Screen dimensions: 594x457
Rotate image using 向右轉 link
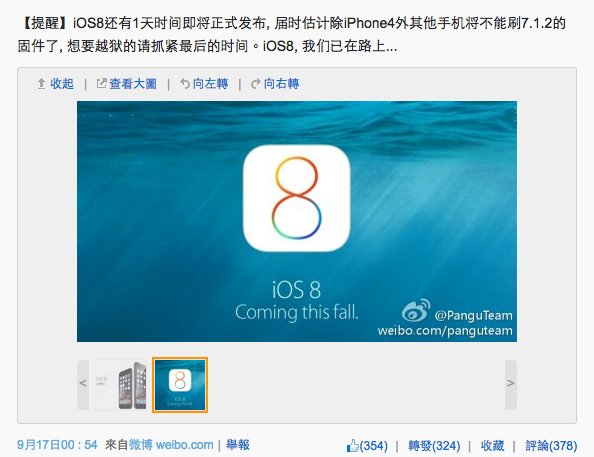281,84
